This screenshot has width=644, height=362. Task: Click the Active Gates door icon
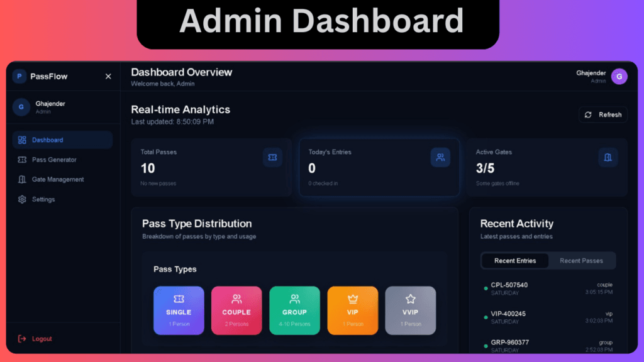point(608,158)
